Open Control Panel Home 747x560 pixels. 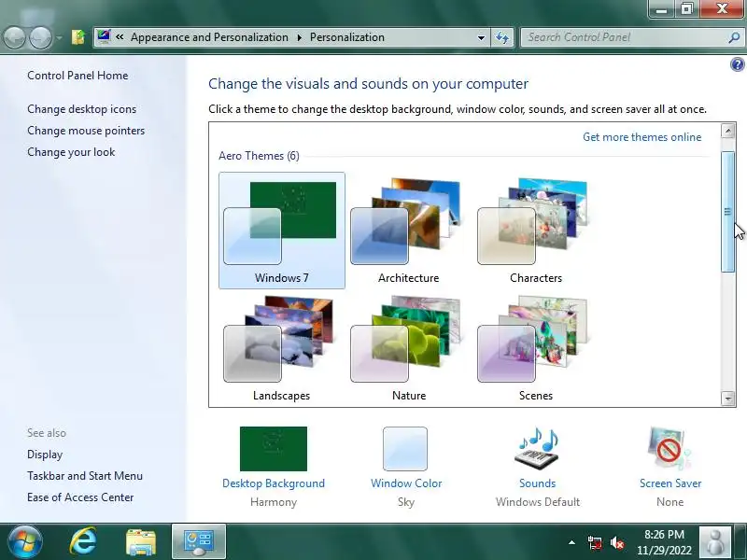click(x=78, y=76)
